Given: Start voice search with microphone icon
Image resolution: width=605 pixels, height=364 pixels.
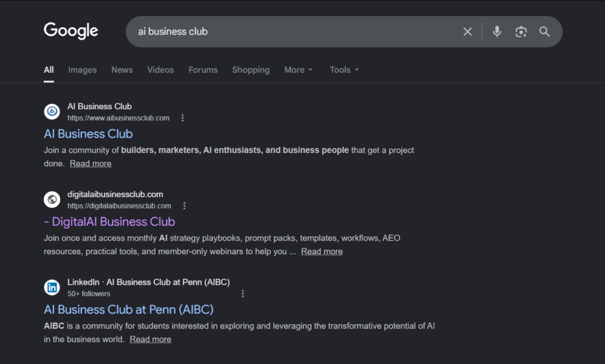Looking at the screenshot, I should click(x=497, y=32).
